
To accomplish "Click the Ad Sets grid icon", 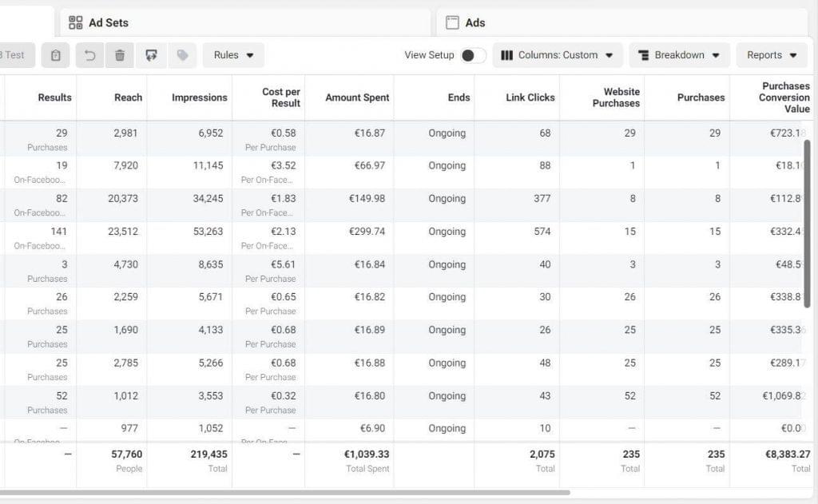I will [76, 22].
